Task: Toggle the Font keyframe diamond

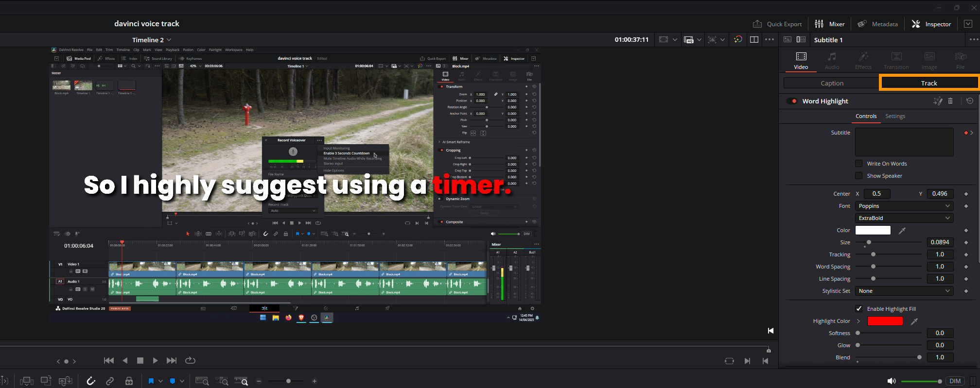Action: [x=966, y=206]
